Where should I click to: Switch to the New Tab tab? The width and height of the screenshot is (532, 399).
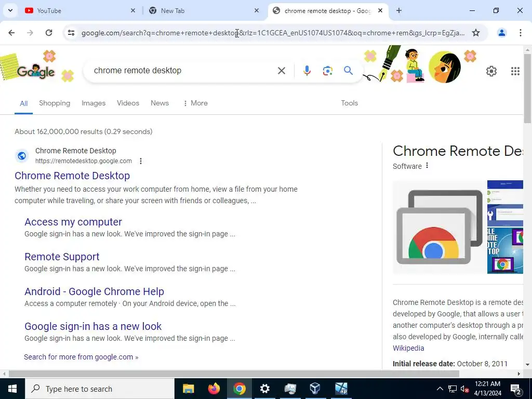(x=204, y=10)
